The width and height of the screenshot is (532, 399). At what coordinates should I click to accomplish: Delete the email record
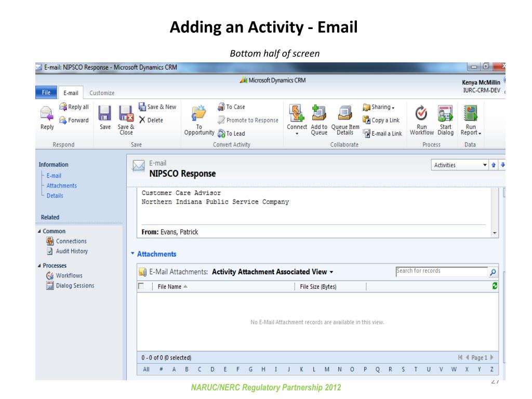point(151,120)
